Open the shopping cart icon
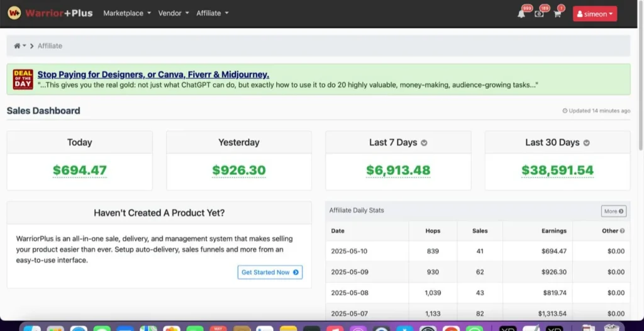Screen dimensions: 644x331 (x=557, y=14)
